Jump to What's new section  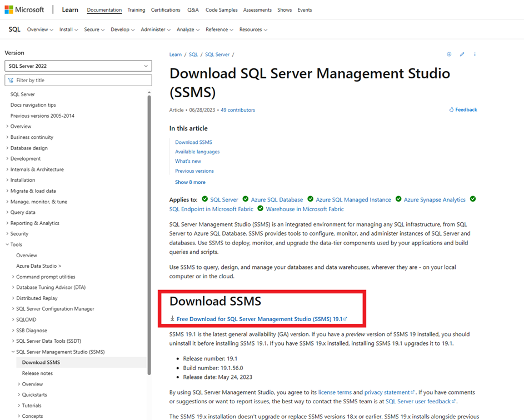188,161
